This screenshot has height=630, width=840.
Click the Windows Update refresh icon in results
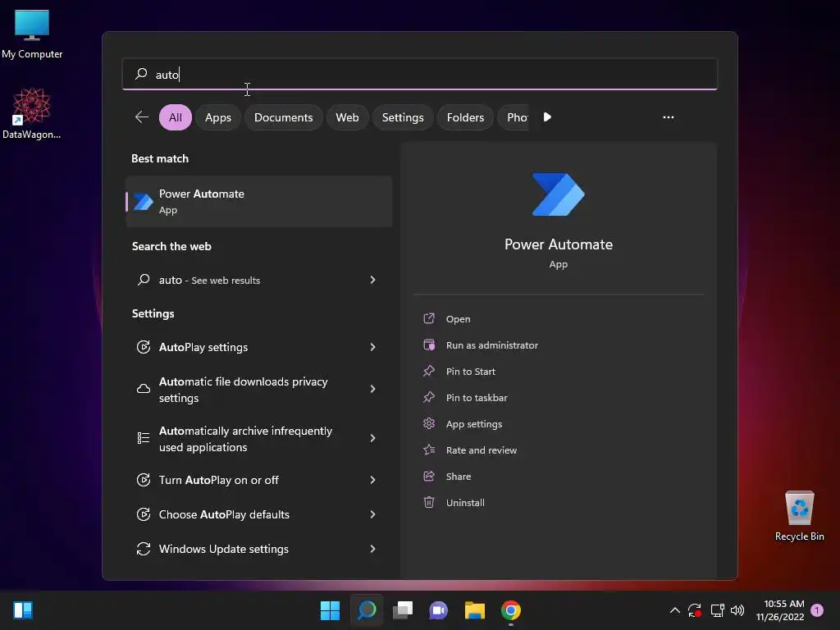pyautogui.click(x=143, y=549)
